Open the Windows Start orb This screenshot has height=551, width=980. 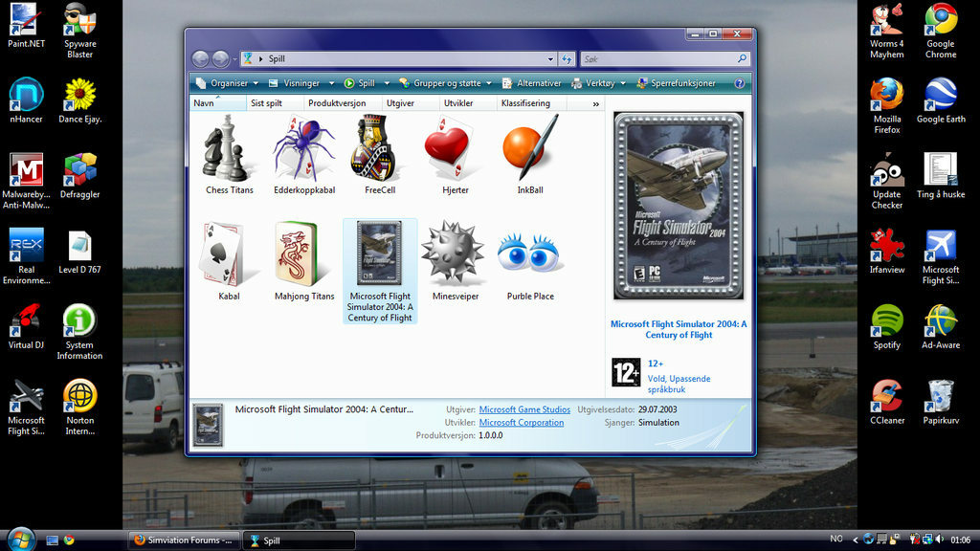click(x=21, y=539)
